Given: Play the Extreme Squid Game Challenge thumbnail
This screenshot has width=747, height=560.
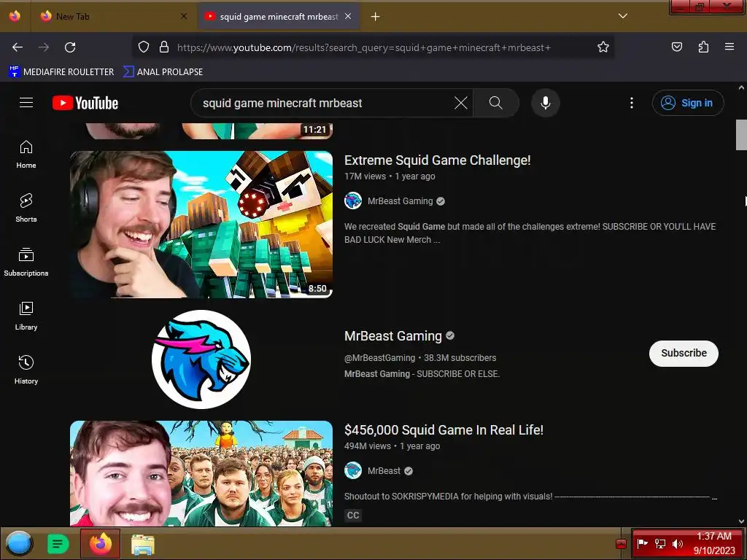Looking at the screenshot, I should click(201, 225).
